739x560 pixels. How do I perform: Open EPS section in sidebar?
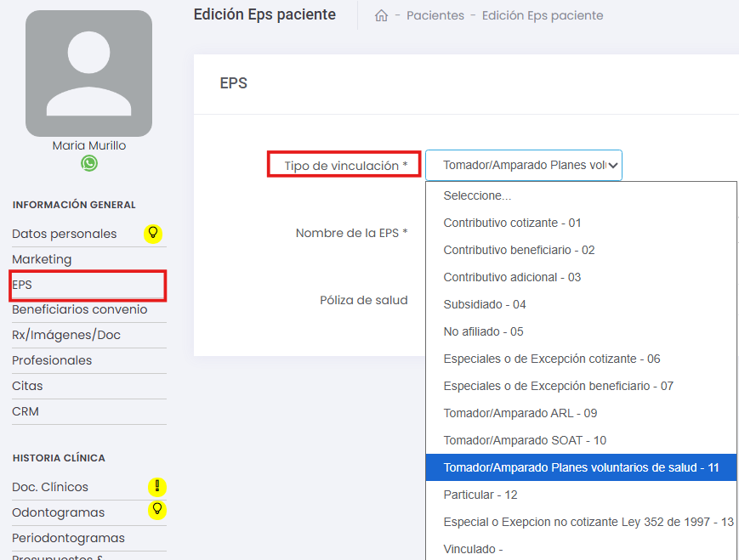click(x=22, y=285)
